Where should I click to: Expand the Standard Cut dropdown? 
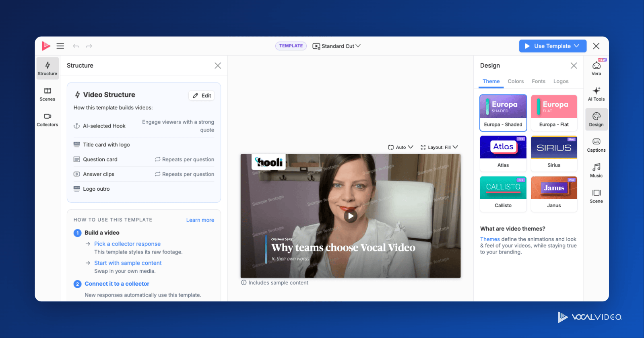point(336,46)
